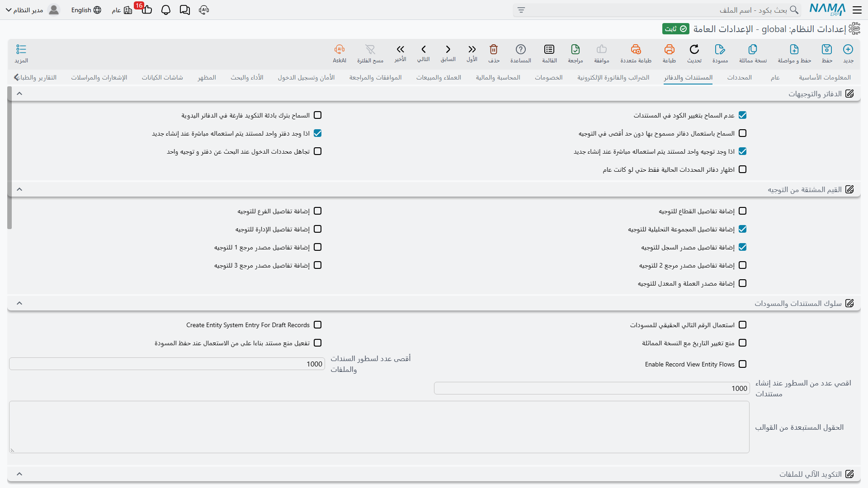Viewport: 868px width, 488px height.
Task: Switch language to English
Action: (86, 10)
